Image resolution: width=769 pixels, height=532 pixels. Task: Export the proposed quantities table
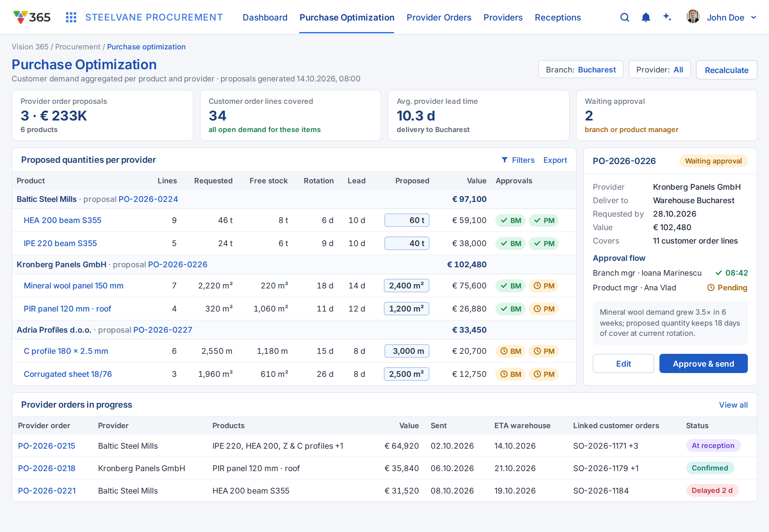click(x=555, y=160)
